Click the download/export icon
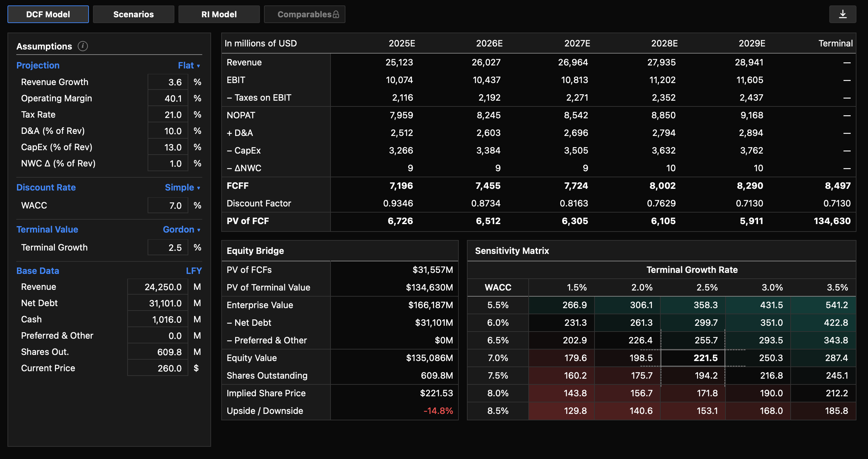 (x=844, y=14)
